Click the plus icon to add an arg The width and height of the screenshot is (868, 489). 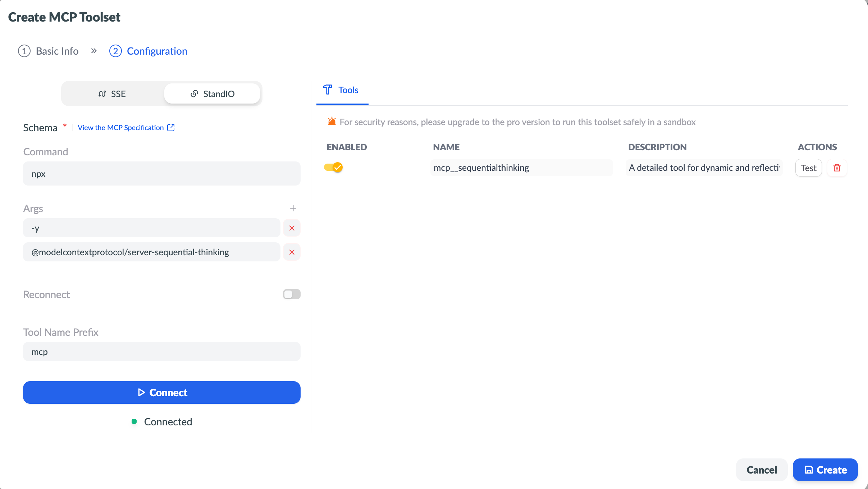click(x=293, y=208)
